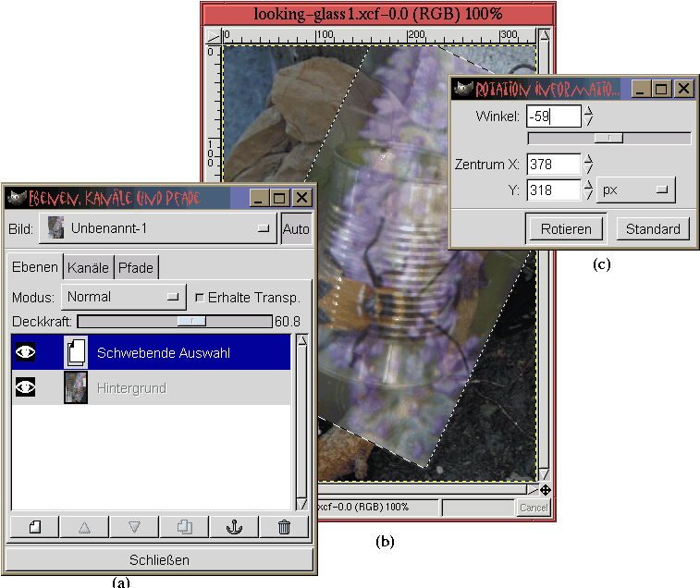Click the lower layer down-arrow button
The image size is (700, 588).
click(134, 527)
